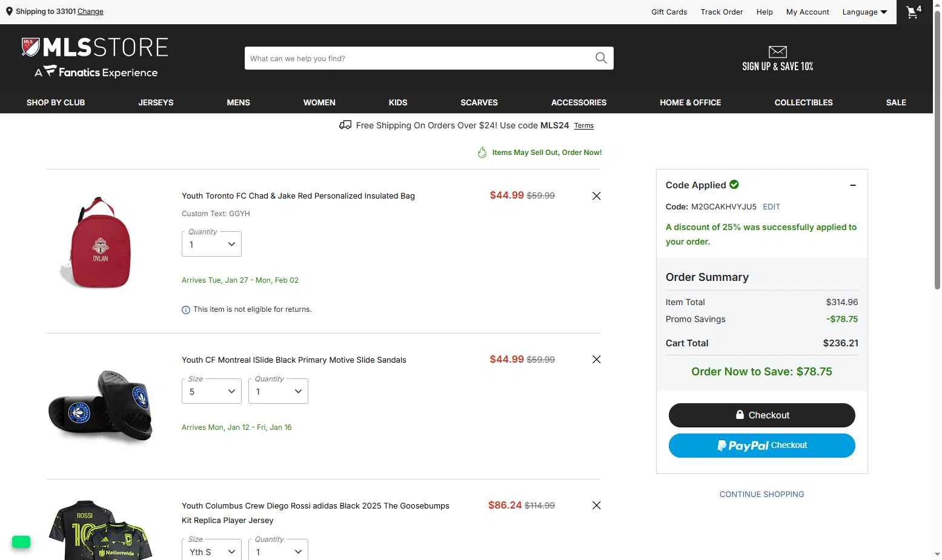Open size dropdown for Columbus Crew jersey
The image size is (942, 560).
pos(211,550)
